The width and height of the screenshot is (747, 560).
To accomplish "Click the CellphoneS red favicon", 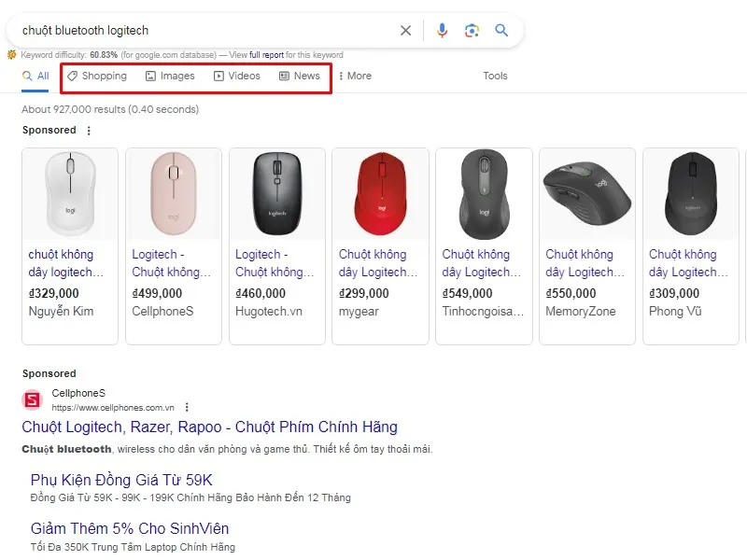I will pos(33,400).
